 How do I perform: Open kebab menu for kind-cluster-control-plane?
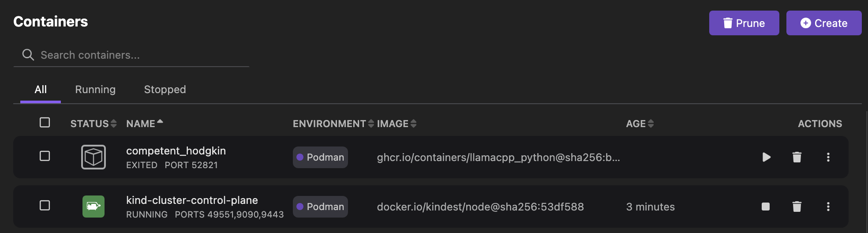click(x=828, y=207)
